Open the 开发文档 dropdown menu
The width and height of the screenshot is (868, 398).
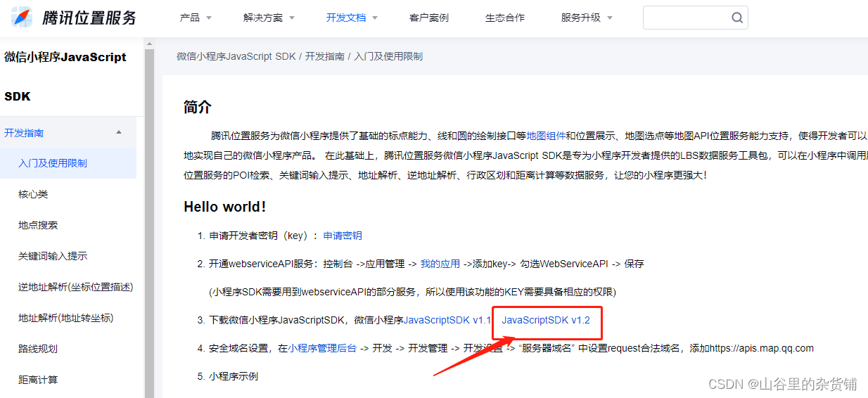[352, 18]
